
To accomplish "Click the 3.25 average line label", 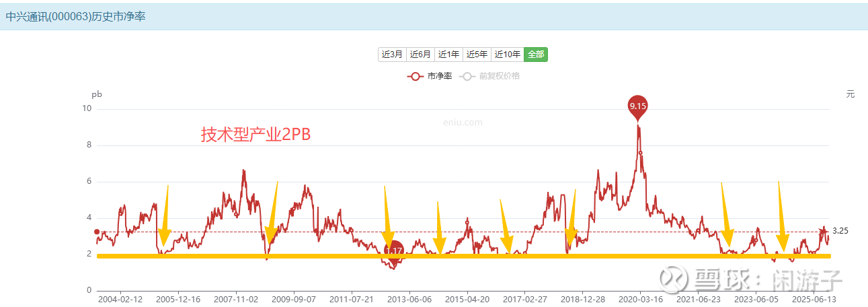I will click(840, 231).
